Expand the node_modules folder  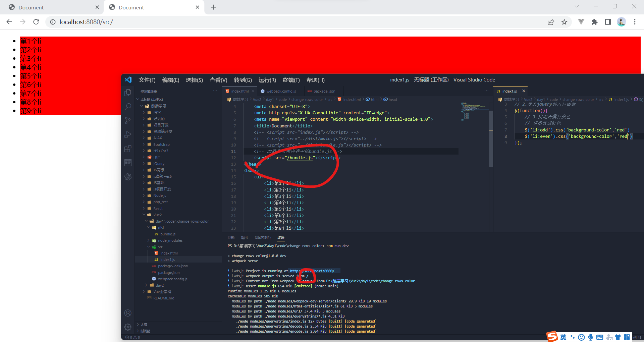click(x=171, y=240)
